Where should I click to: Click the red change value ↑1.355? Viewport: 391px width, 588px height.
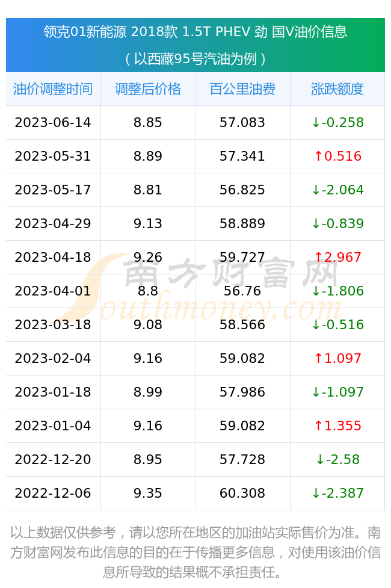click(x=337, y=426)
